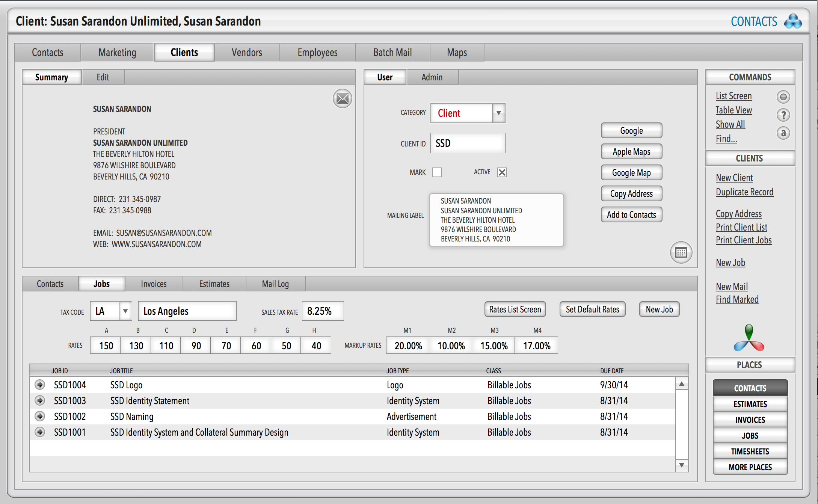Toggle the ACTIVE checkbox off
Viewport: 818px width, 504px height.
coord(502,172)
